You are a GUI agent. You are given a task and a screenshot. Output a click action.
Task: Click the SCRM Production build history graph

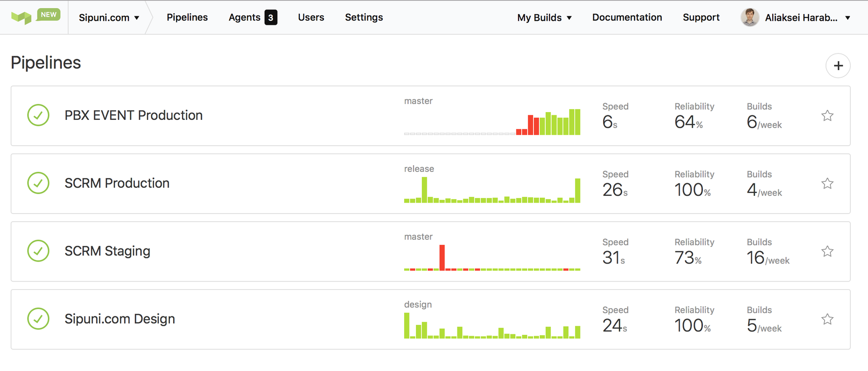(x=492, y=190)
